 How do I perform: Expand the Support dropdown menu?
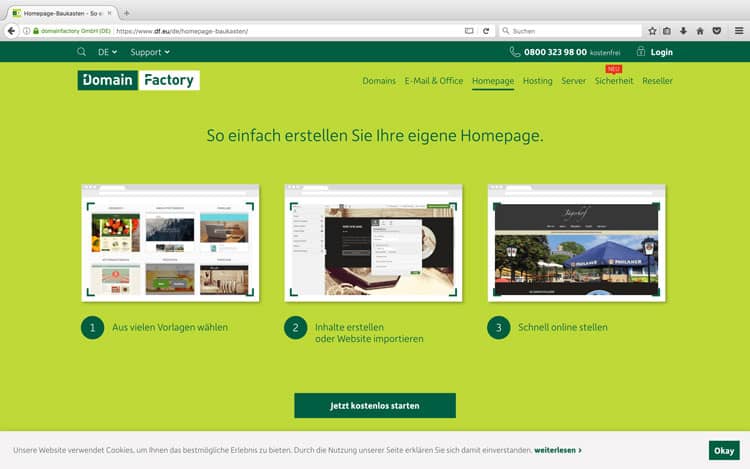tap(150, 52)
